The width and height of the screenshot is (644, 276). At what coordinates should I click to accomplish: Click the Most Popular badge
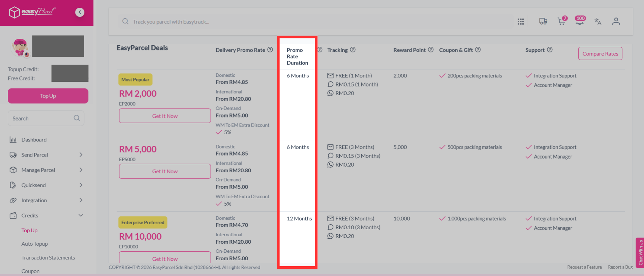(x=135, y=80)
